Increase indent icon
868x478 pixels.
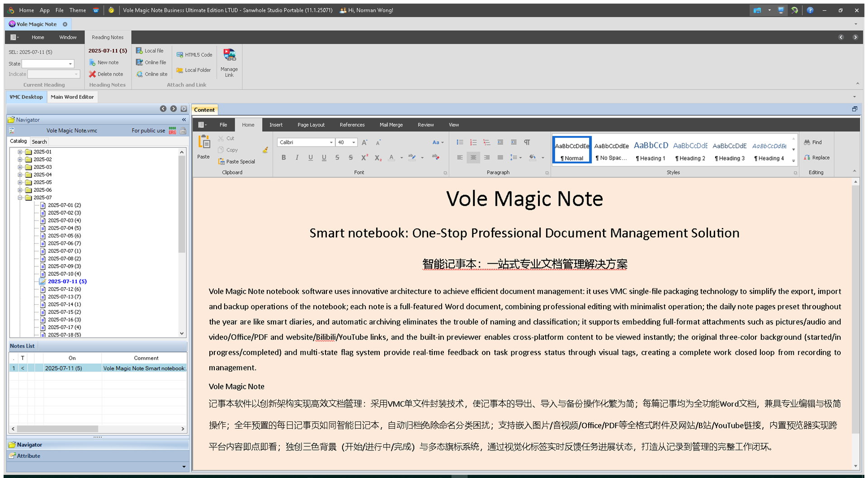pos(514,142)
